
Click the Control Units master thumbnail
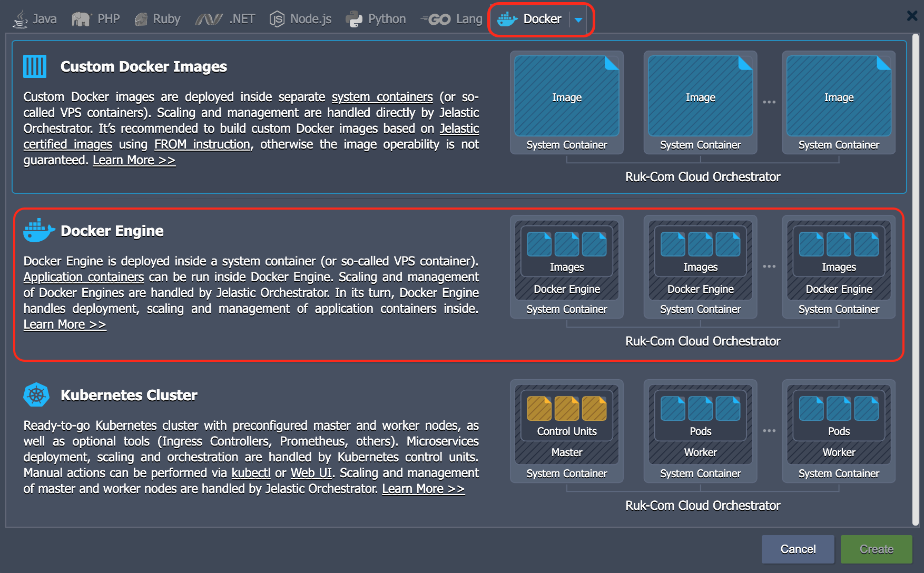(x=566, y=415)
